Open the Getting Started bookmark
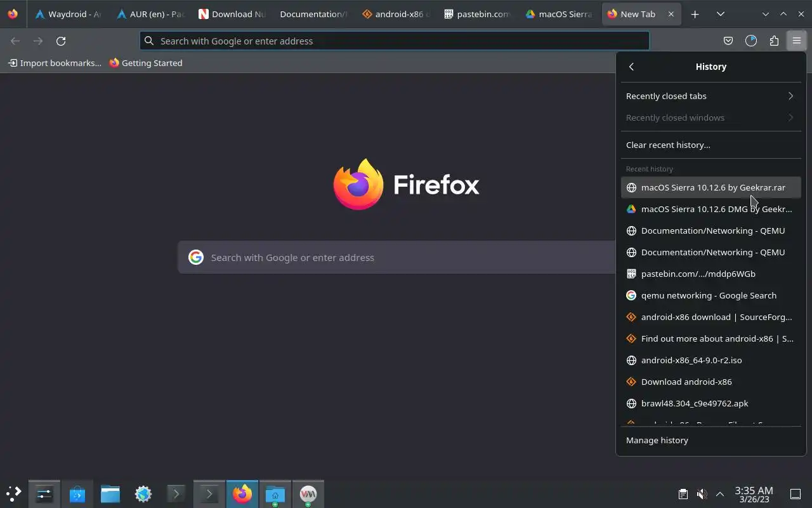Image resolution: width=812 pixels, height=508 pixels. click(x=146, y=63)
